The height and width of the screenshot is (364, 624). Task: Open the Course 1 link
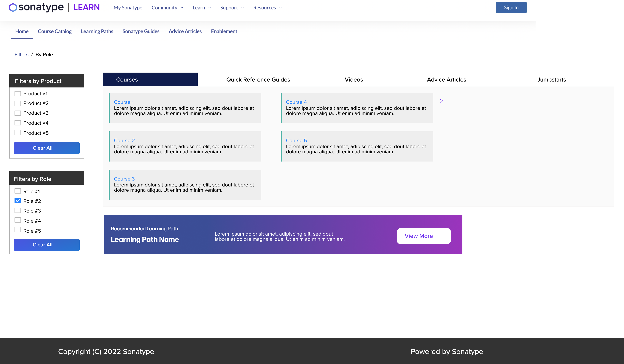click(x=124, y=102)
